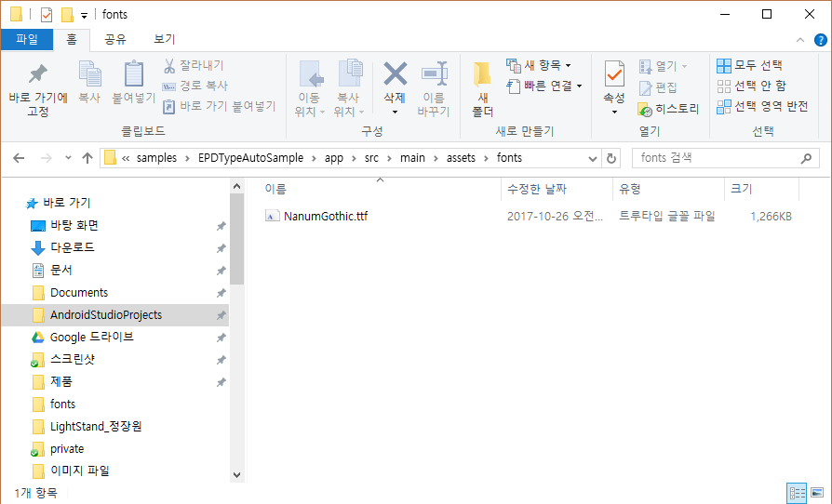
Task: Click Select none (선택 안 함)
Action: 751,86
